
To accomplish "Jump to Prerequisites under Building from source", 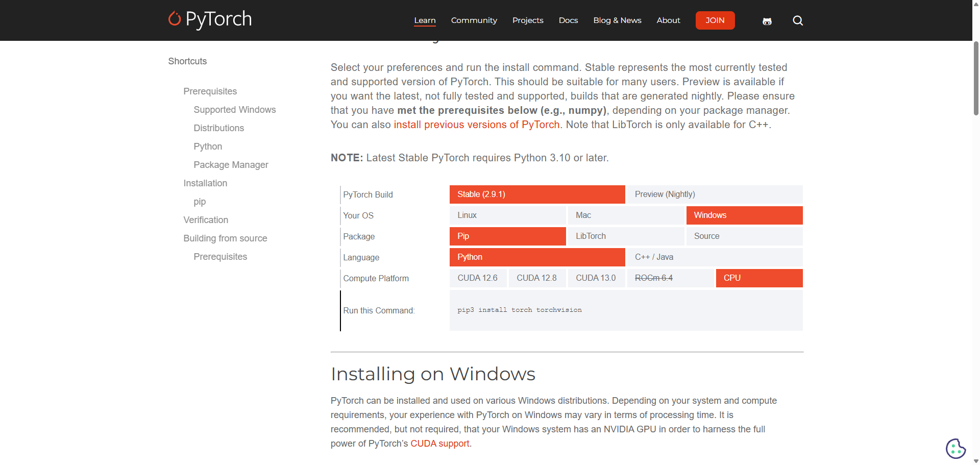I will 220,257.
